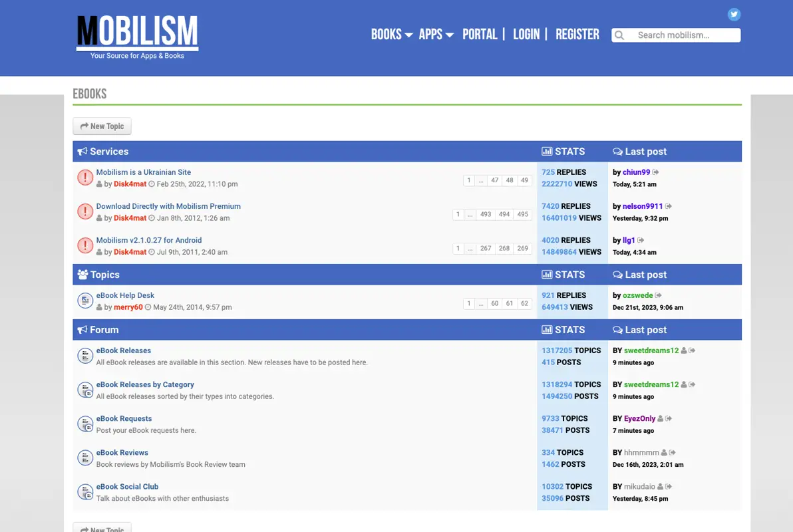Open the eBook Releases forum icon
Viewport: 793px width, 532px height.
point(85,356)
